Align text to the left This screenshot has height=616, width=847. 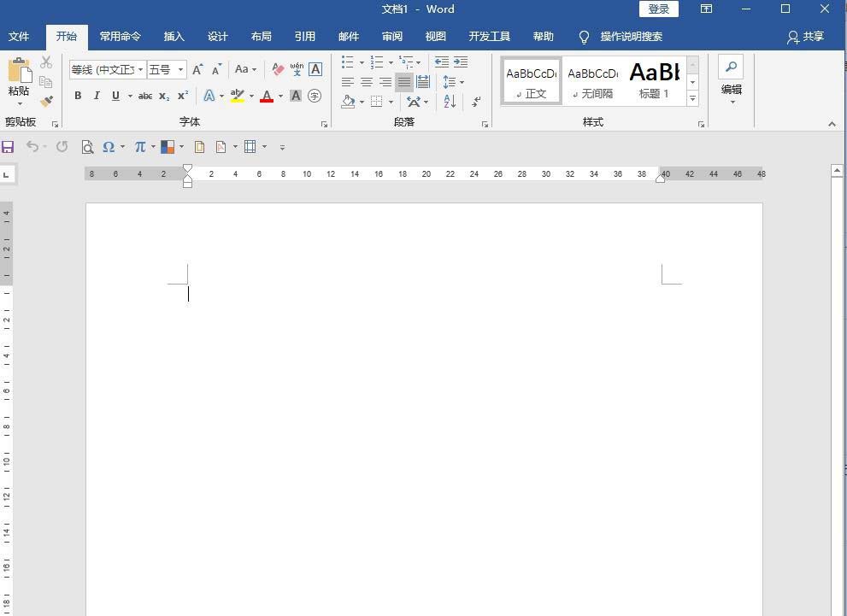click(x=348, y=82)
